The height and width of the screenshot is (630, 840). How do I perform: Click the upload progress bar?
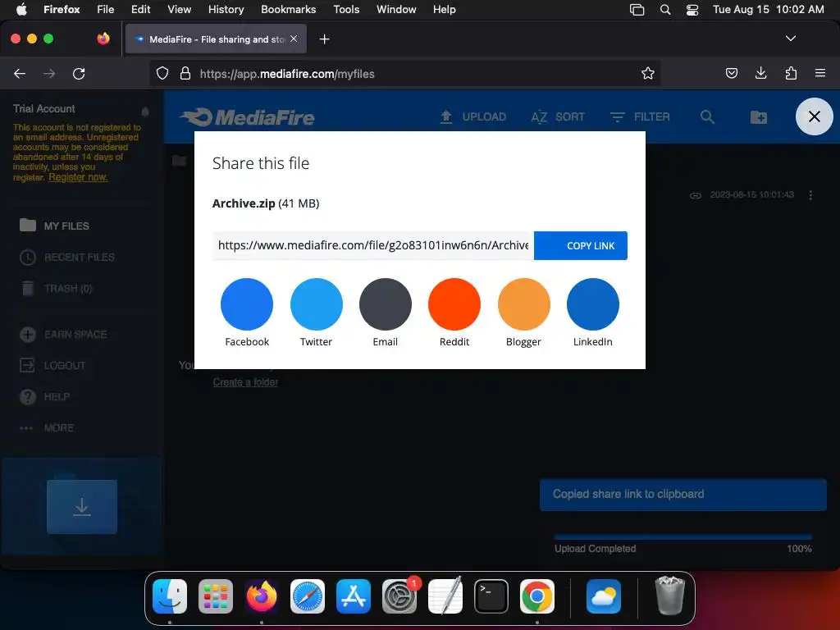tap(682, 536)
